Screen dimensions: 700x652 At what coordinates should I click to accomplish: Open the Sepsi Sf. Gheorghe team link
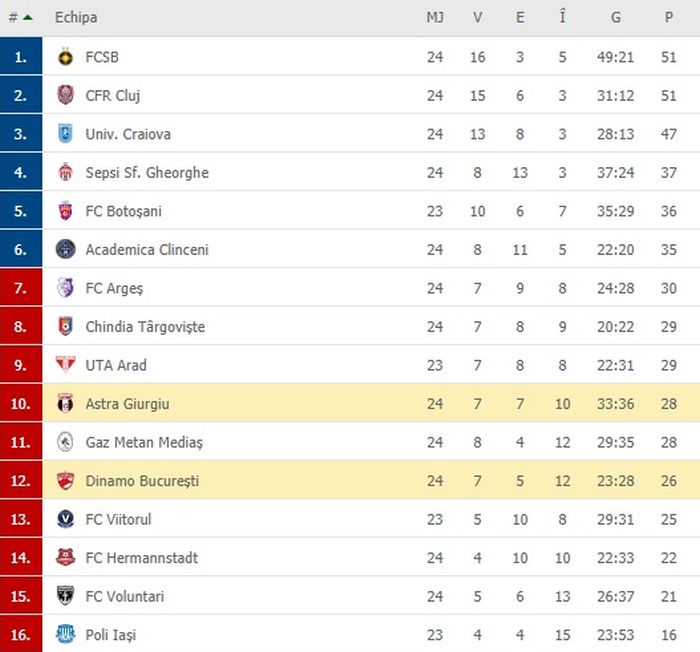(x=147, y=173)
